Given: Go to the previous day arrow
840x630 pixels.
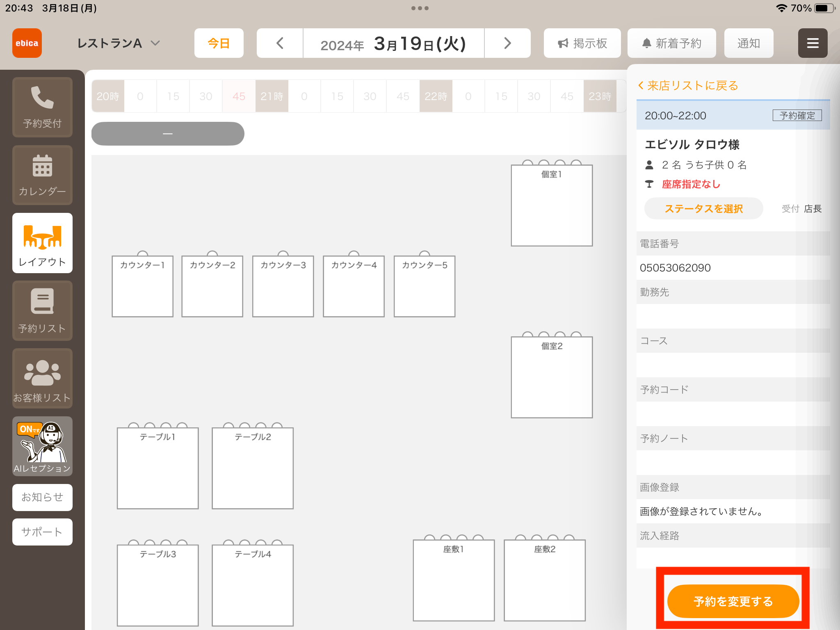Looking at the screenshot, I should pyautogui.click(x=280, y=43).
